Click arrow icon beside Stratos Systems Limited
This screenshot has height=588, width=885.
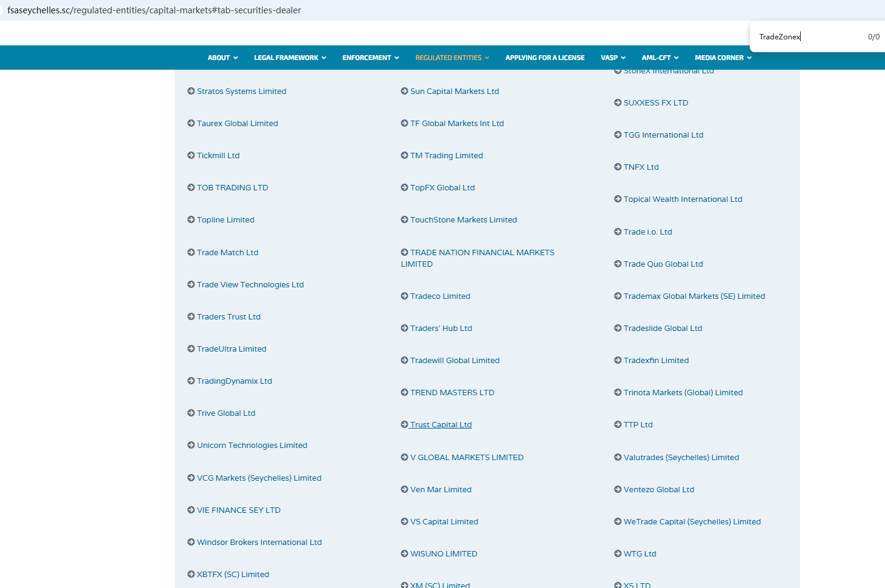click(191, 91)
